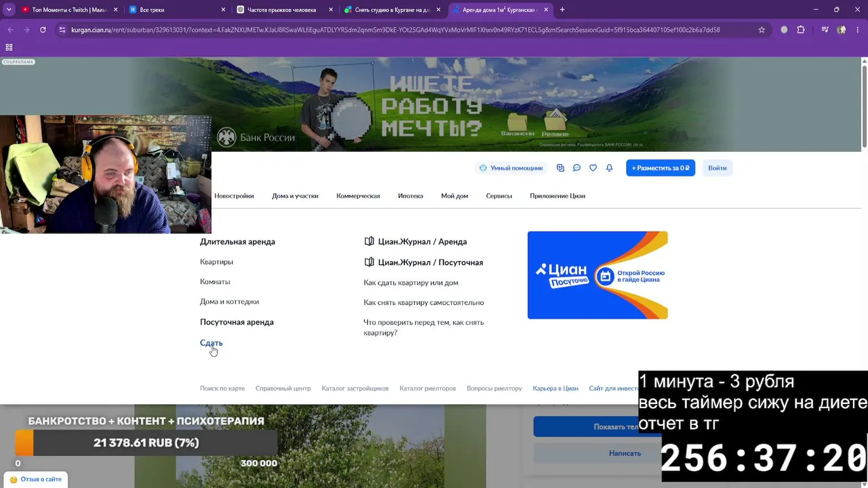Select Дома и коттеджи rent link
This screenshot has width=868, height=488.
tap(229, 302)
